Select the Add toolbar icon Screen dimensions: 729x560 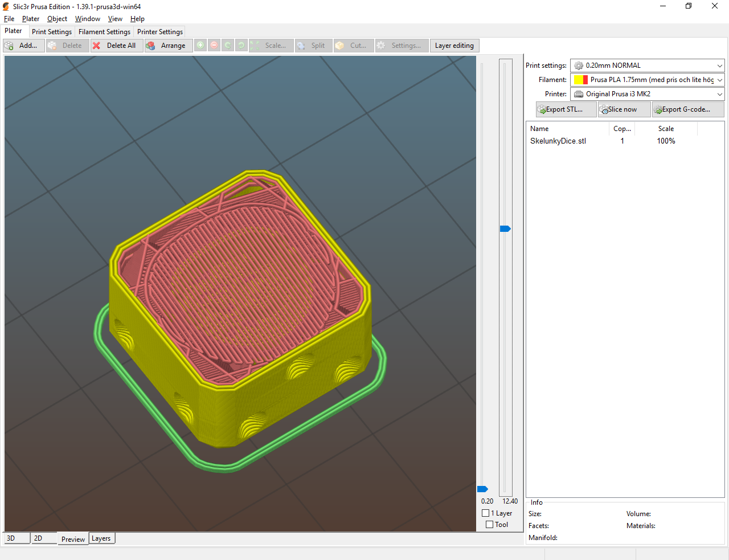point(9,45)
